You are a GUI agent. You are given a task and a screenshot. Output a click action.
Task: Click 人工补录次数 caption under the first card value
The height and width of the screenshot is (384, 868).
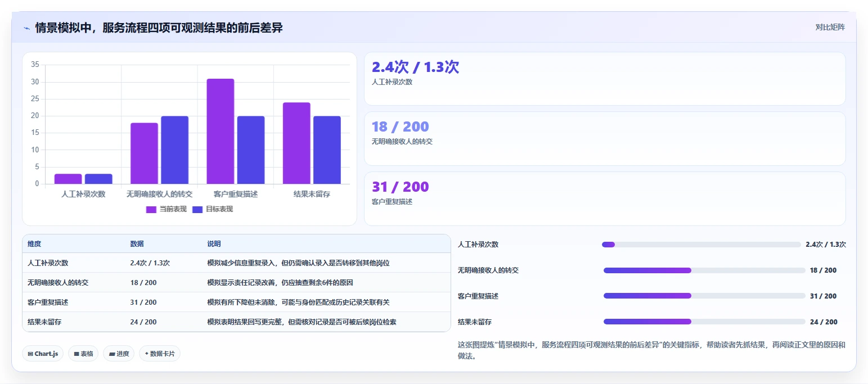click(392, 82)
